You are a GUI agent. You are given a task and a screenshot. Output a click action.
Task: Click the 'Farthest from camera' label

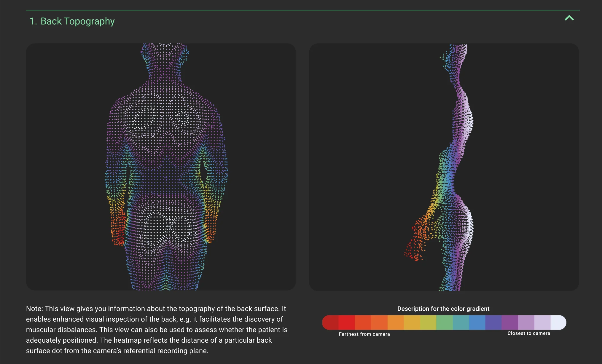click(x=364, y=334)
